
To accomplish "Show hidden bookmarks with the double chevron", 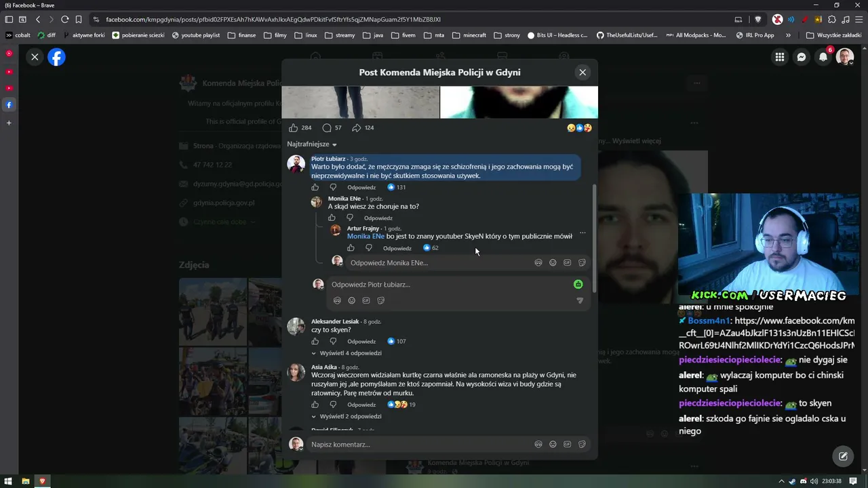I will pos(788,35).
